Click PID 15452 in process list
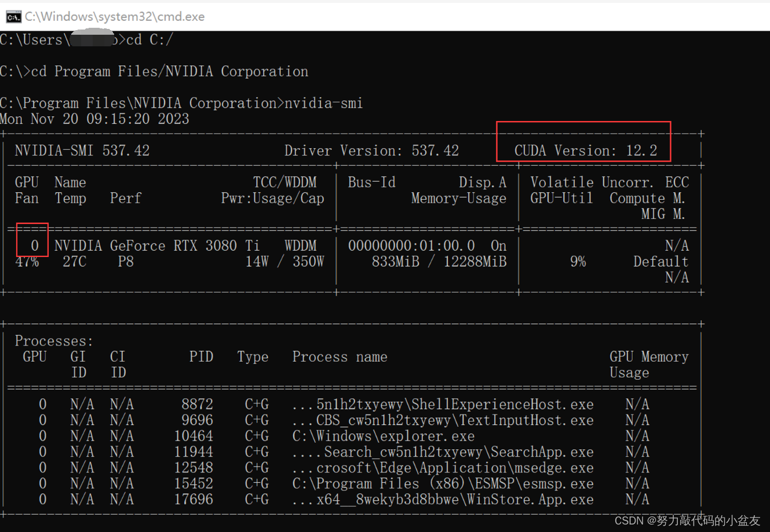This screenshot has width=770, height=532. 194,483
